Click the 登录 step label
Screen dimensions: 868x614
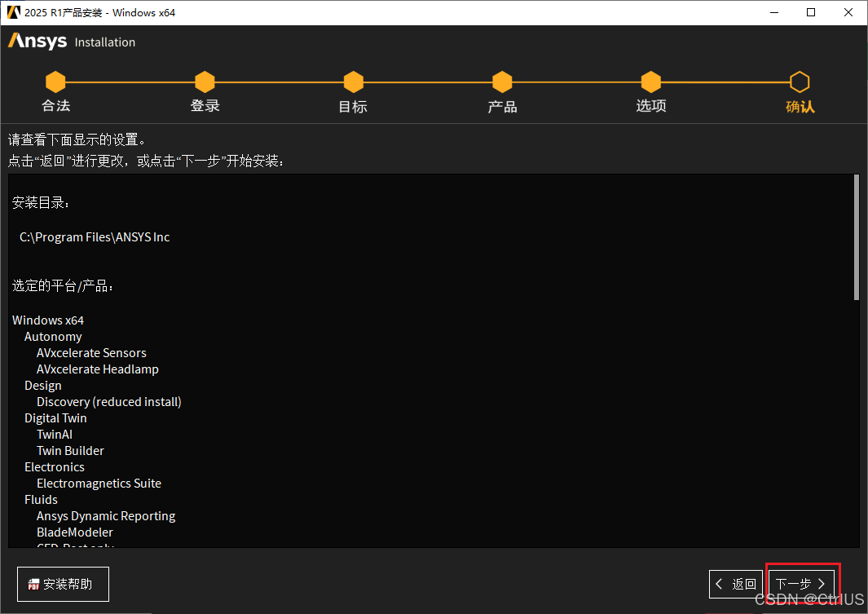click(x=205, y=106)
